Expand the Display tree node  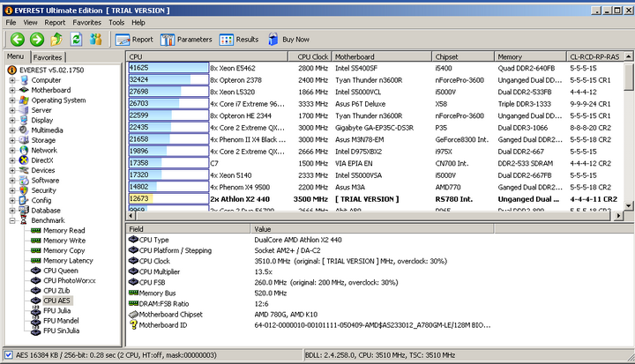tap(12, 120)
